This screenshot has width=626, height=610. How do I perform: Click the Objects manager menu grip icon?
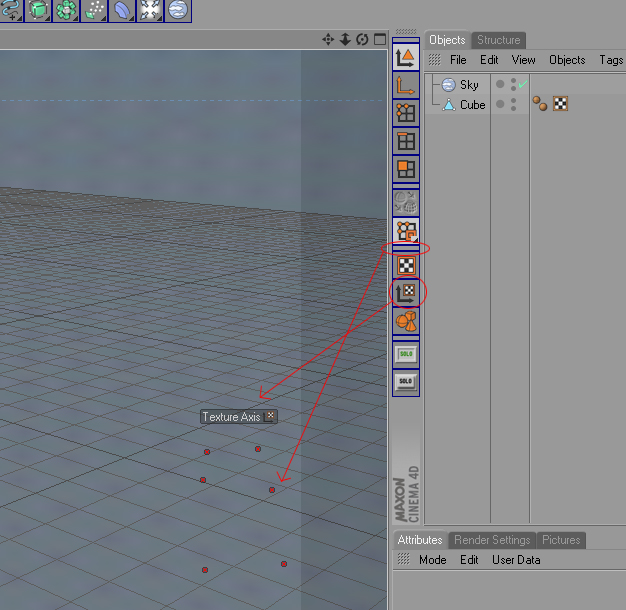(434, 60)
